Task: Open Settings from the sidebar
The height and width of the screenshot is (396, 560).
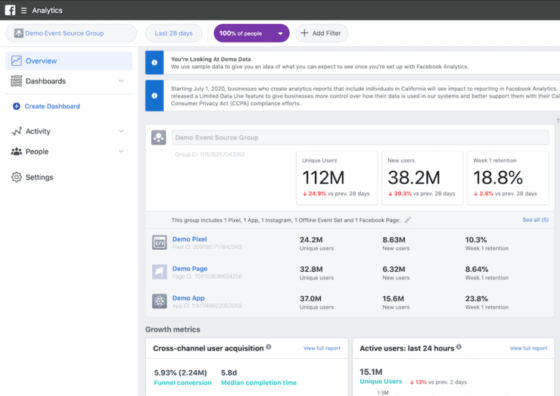Action: tap(69, 177)
